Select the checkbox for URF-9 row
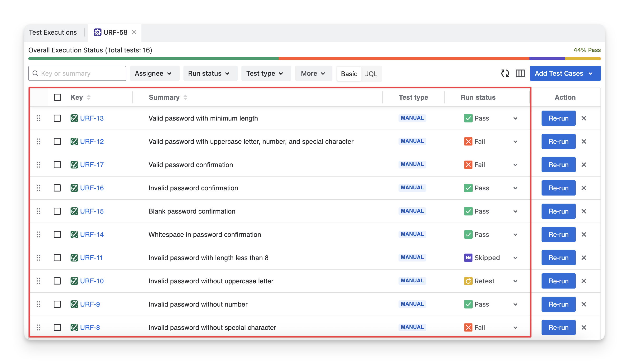 click(57, 304)
